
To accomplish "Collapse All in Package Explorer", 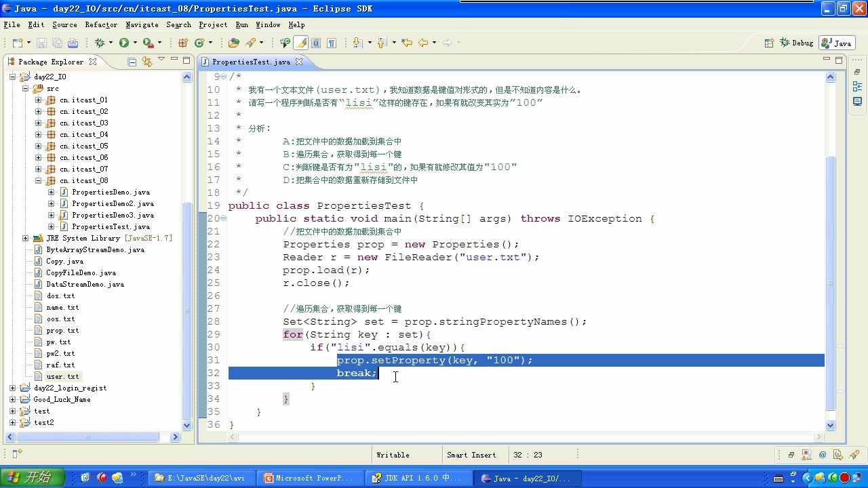I will click(132, 62).
